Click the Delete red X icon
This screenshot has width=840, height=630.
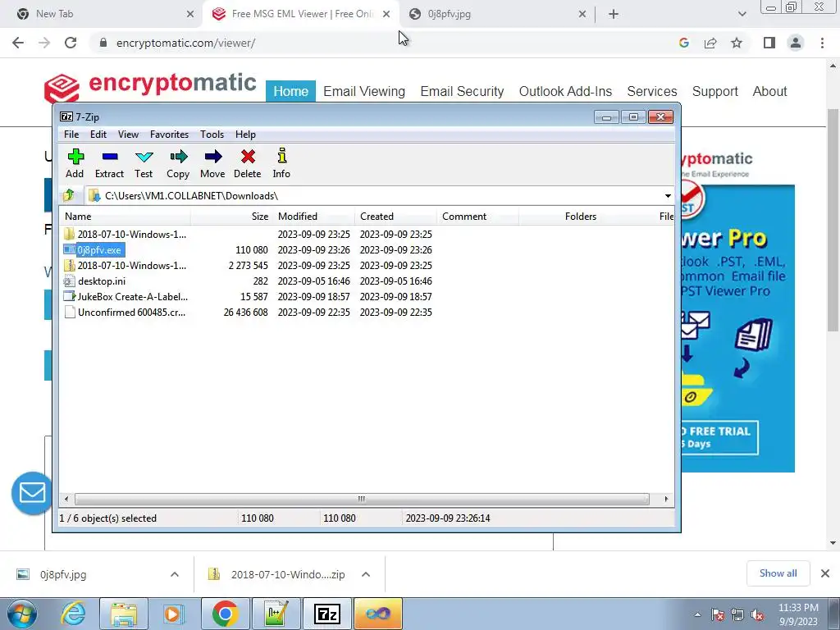point(248,163)
